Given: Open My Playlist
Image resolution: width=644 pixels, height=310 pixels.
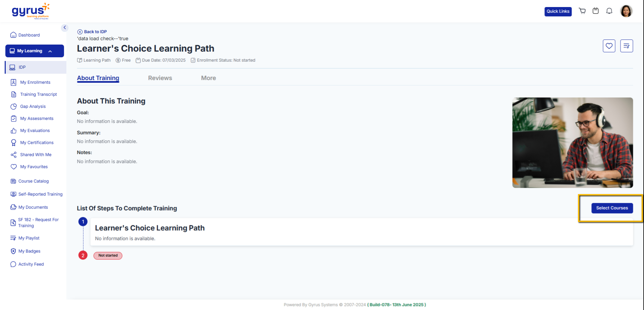Looking at the screenshot, I should click(25, 238).
